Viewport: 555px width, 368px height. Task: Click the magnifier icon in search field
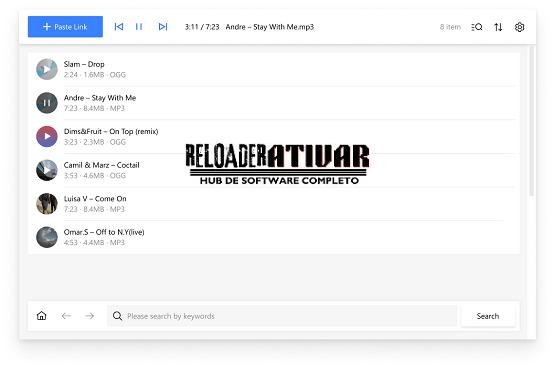click(117, 316)
